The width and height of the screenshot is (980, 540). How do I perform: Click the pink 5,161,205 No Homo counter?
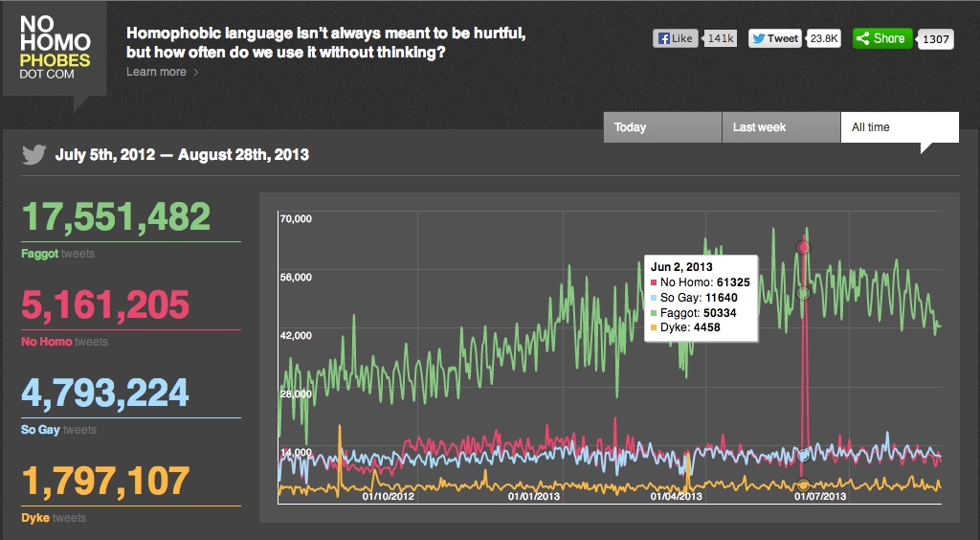[x=105, y=305]
